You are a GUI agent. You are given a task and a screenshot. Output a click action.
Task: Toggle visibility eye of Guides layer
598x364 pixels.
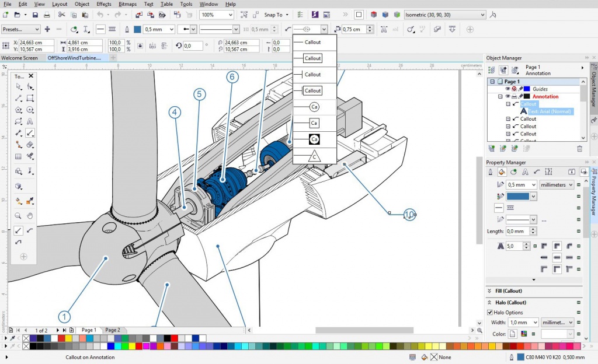pos(507,89)
